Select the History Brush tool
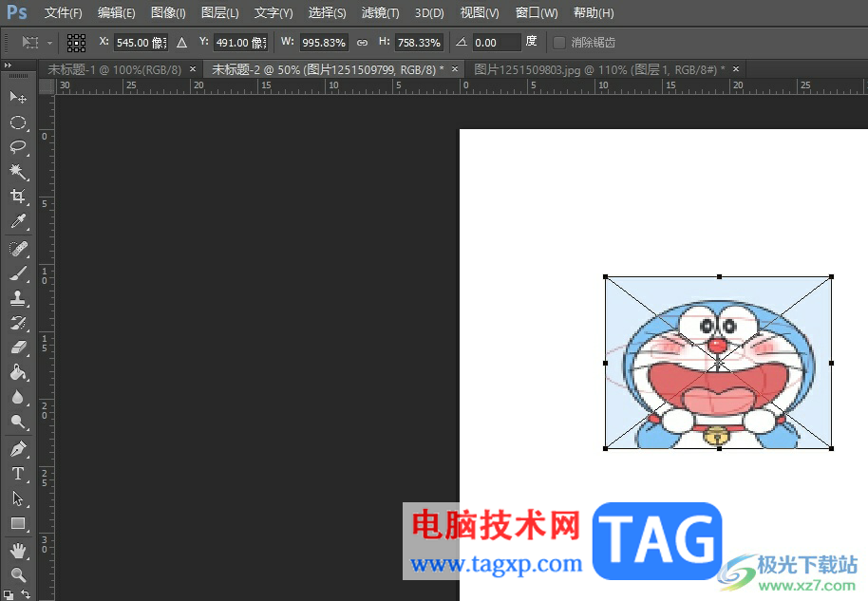The width and height of the screenshot is (868, 601). click(18, 323)
